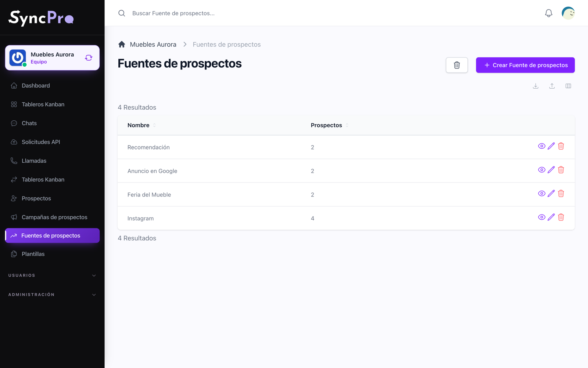This screenshot has height=368, width=588.
Task: Open Campañas de prospectos in sidebar
Action: point(52,217)
